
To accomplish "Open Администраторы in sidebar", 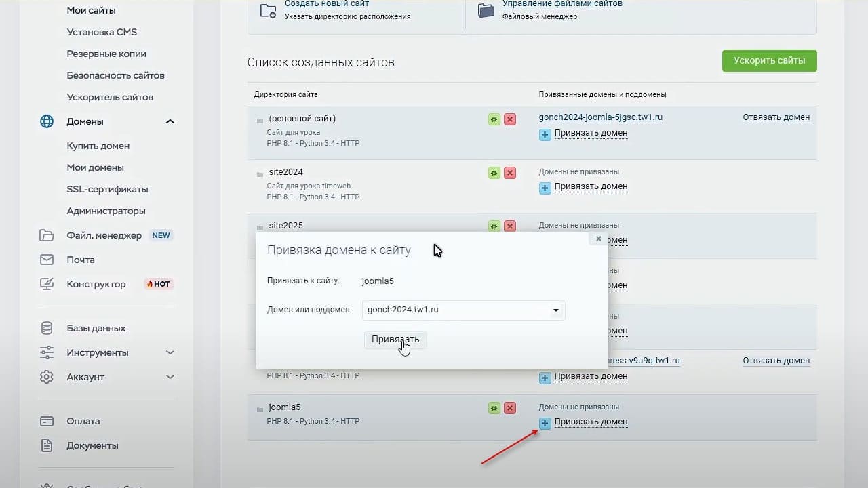I will 106,211.
